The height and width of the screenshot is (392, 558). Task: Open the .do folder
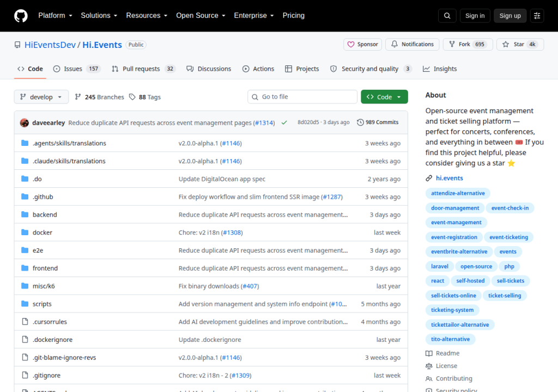pyautogui.click(x=37, y=179)
